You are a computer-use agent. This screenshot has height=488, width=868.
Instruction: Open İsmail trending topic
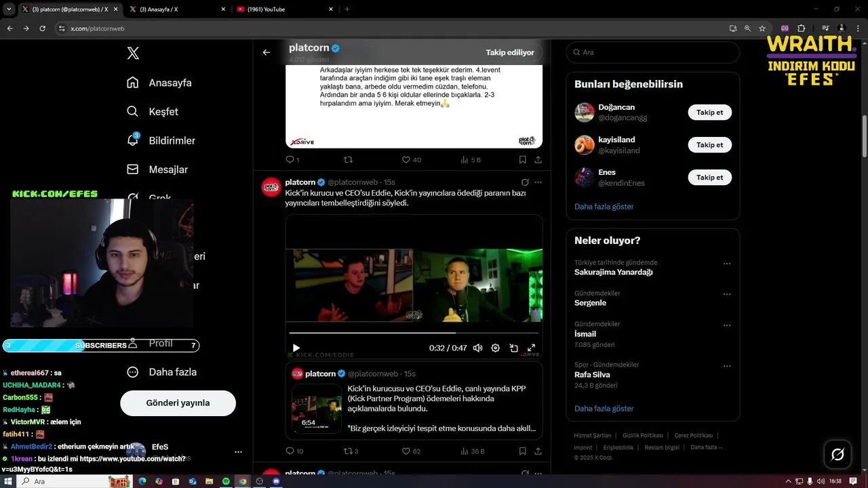pyautogui.click(x=585, y=334)
